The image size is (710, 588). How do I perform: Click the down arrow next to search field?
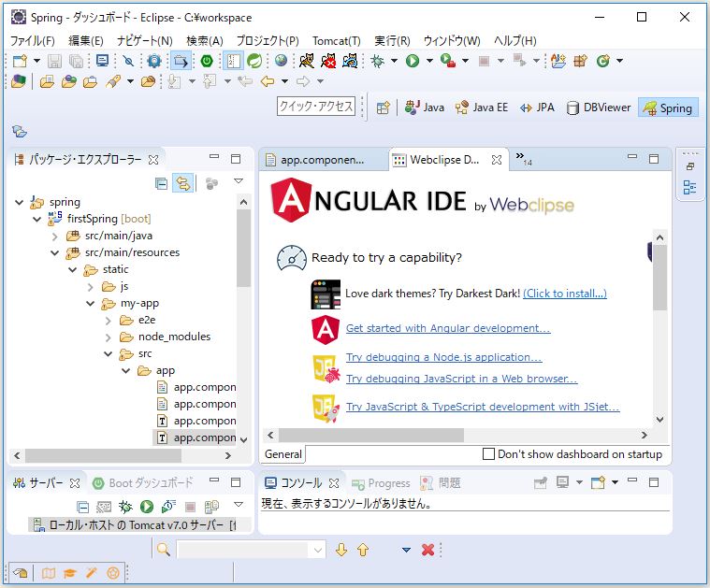pos(341,550)
